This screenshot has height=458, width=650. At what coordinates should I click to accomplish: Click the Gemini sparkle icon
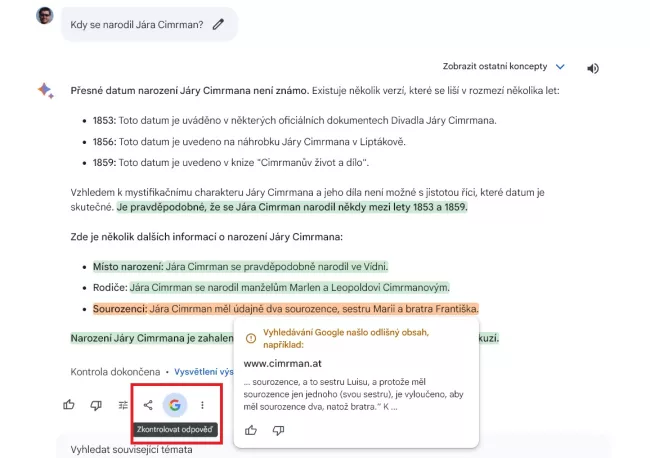(45, 90)
